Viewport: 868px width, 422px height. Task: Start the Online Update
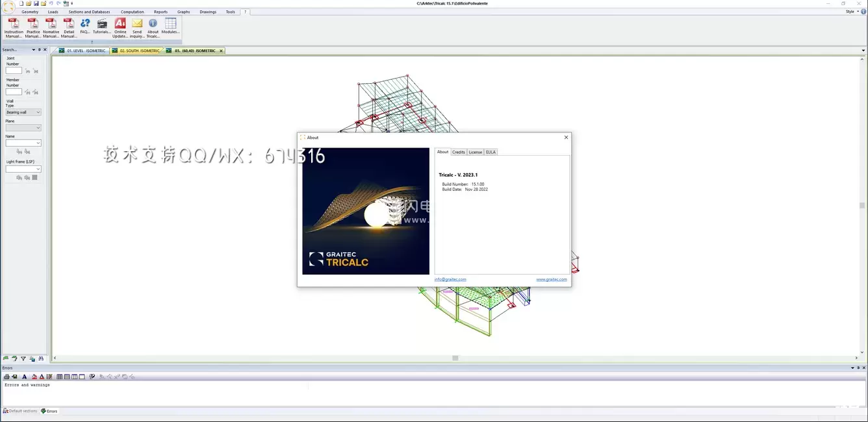pyautogui.click(x=120, y=28)
